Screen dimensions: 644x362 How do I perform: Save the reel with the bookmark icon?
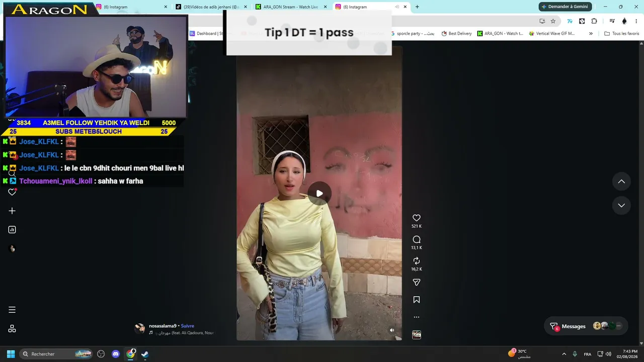point(417,300)
